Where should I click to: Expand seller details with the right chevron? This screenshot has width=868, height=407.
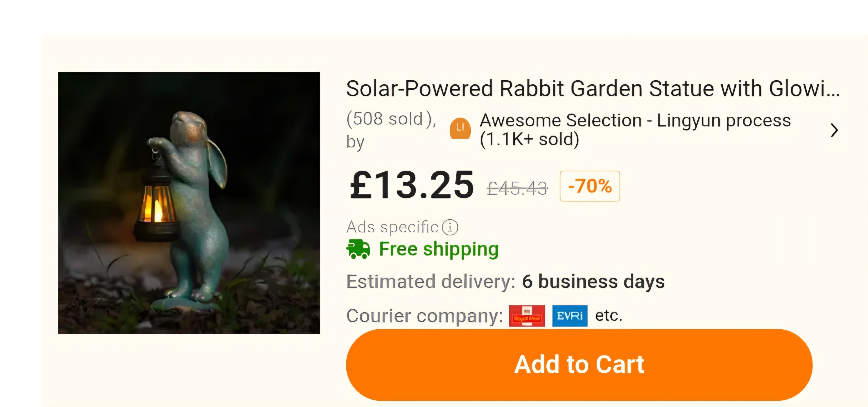(834, 130)
